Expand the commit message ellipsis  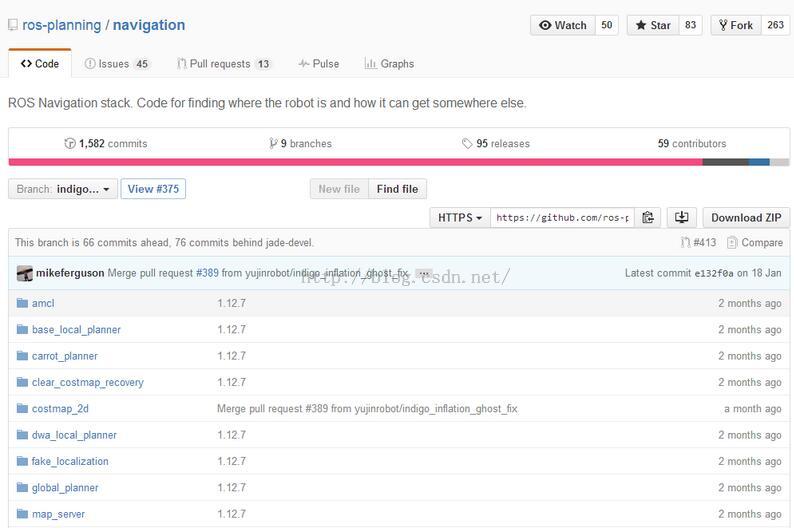click(424, 273)
